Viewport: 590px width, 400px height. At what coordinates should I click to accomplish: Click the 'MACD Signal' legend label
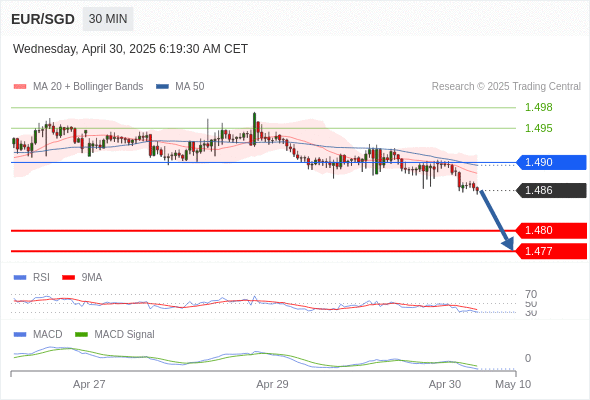tap(124, 335)
